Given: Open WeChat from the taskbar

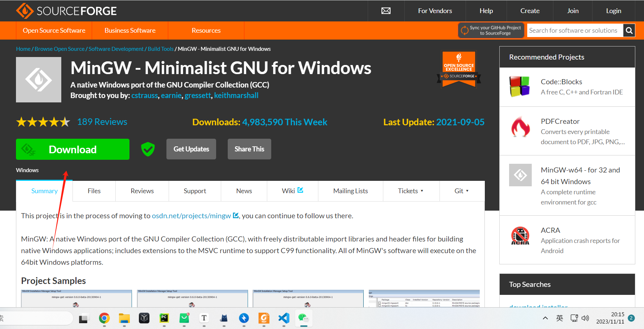Looking at the screenshot, I should [x=304, y=318].
